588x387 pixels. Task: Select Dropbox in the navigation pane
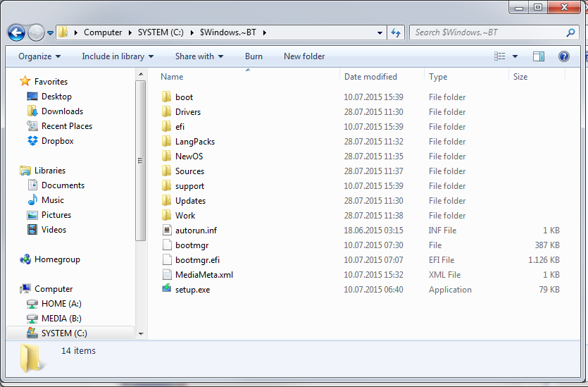point(57,141)
